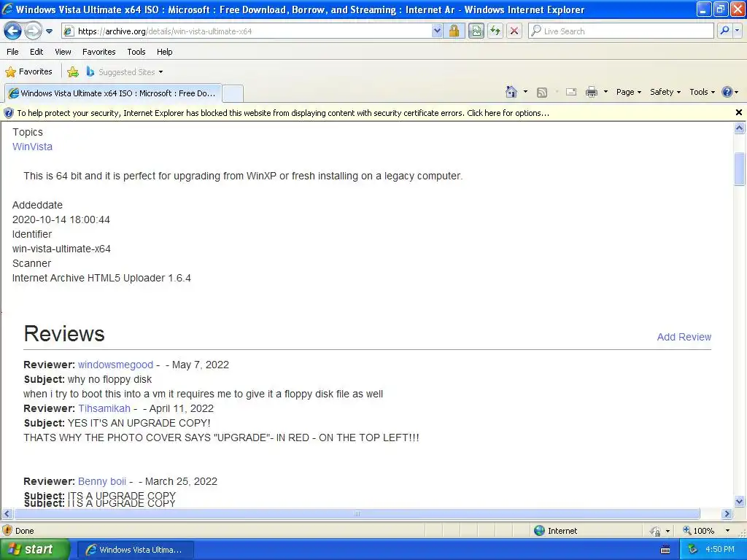
Task: Click the Internet zone globe icon
Action: 539,531
